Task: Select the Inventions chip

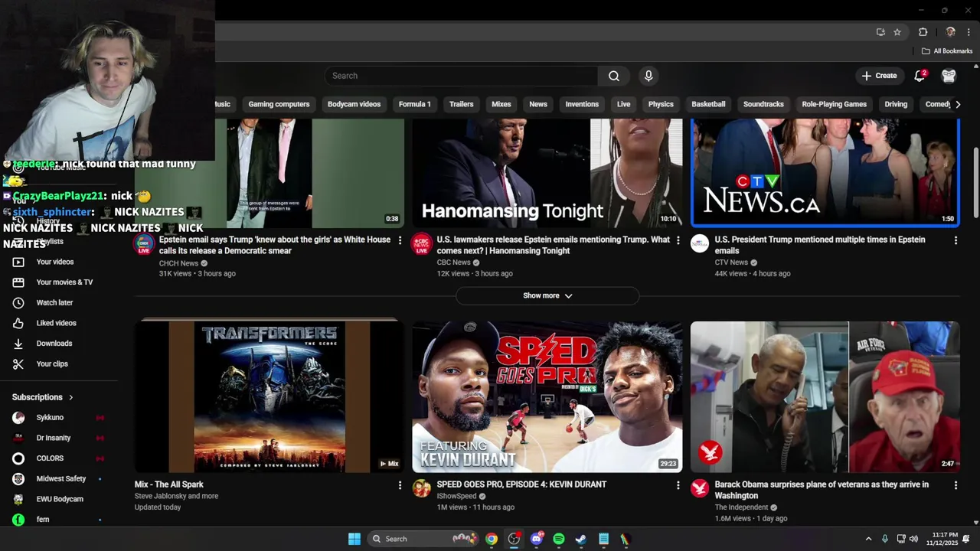Action: click(582, 104)
